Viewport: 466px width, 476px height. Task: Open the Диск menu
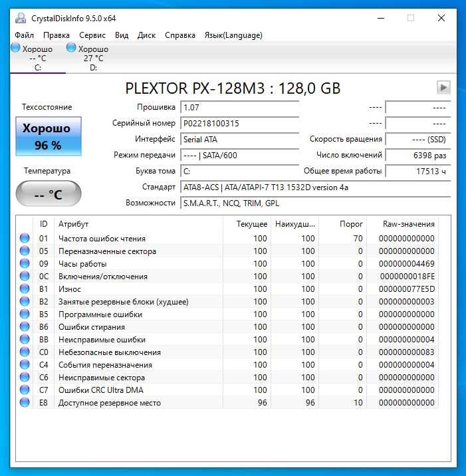(x=147, y=35)
